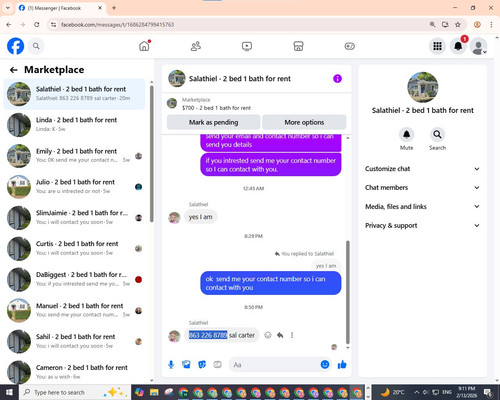This screenshot has width=500, height=400.
Task: Open a new Chrome tab
Action: (114, 8)
